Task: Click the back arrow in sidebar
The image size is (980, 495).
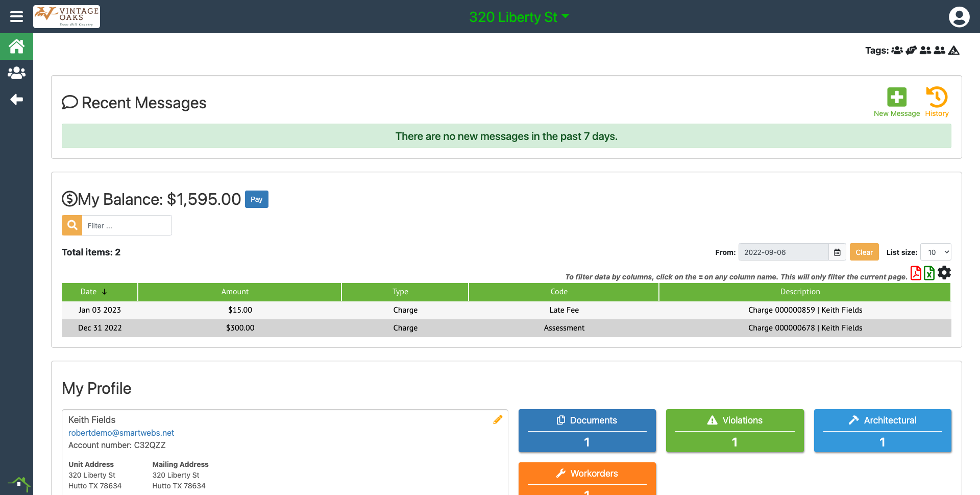Action: tap(16, 99)
